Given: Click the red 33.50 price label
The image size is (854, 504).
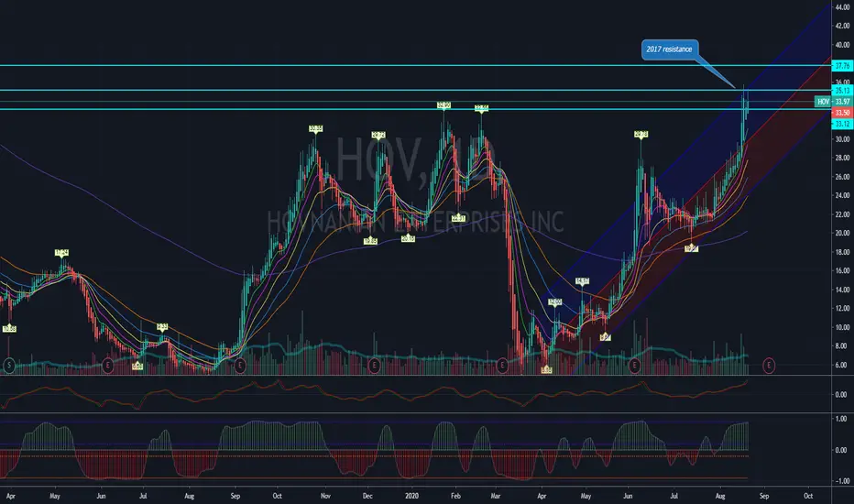Looking at the screenshot, I should (843, 113).
